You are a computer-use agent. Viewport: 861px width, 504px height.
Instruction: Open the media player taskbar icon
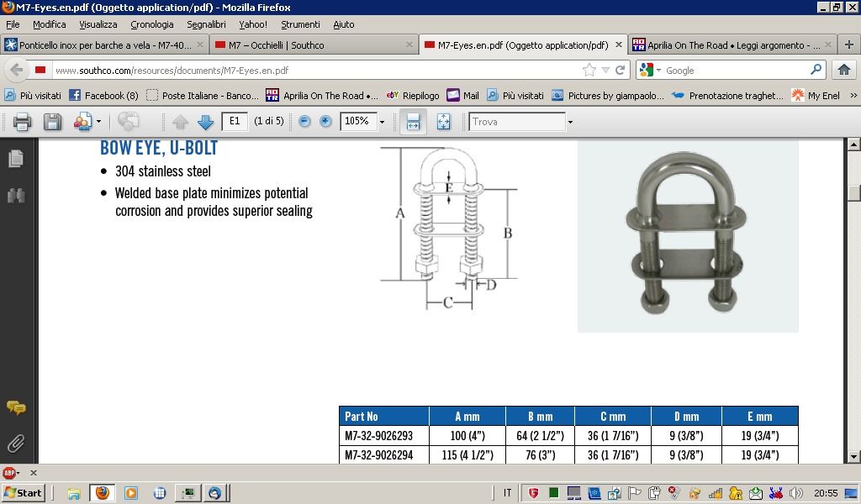[131, 493]
